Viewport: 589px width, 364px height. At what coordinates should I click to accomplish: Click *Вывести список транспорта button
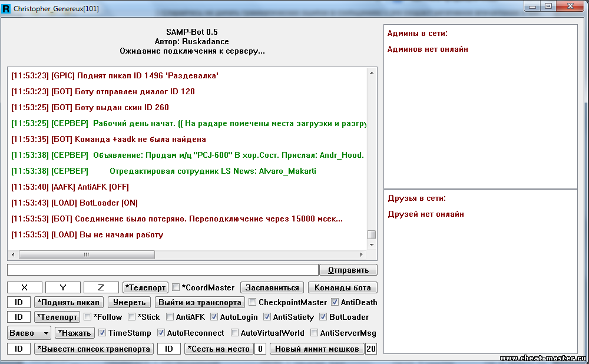click(94, 349)
